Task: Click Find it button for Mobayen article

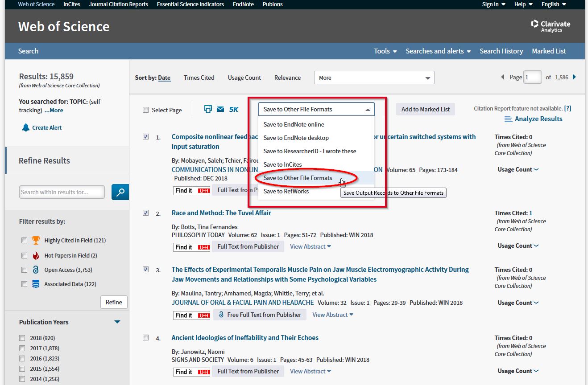Action: point(192,190)
